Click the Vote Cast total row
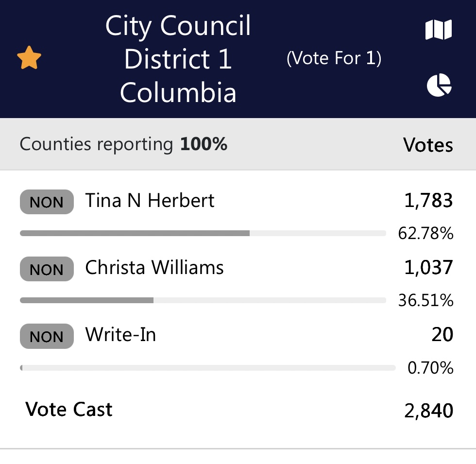This screenshot has width=476, height=464. click(68, 409)
